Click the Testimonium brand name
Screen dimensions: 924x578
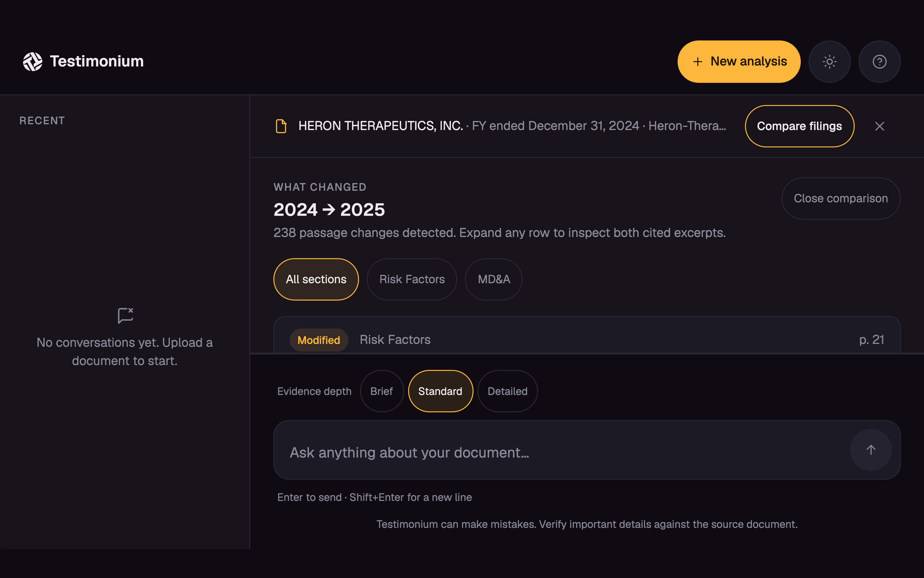coord(96,62)
